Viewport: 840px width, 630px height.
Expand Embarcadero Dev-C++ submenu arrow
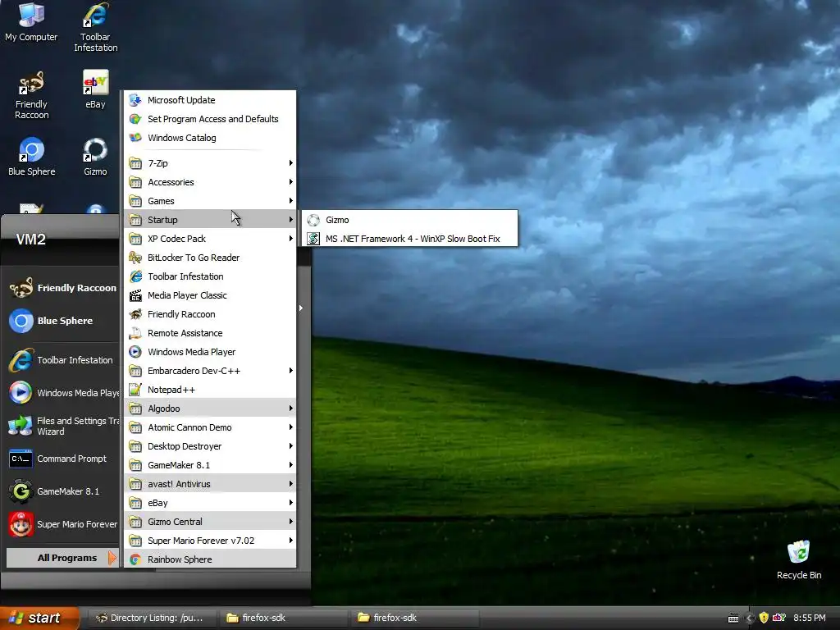click(290, 371)
